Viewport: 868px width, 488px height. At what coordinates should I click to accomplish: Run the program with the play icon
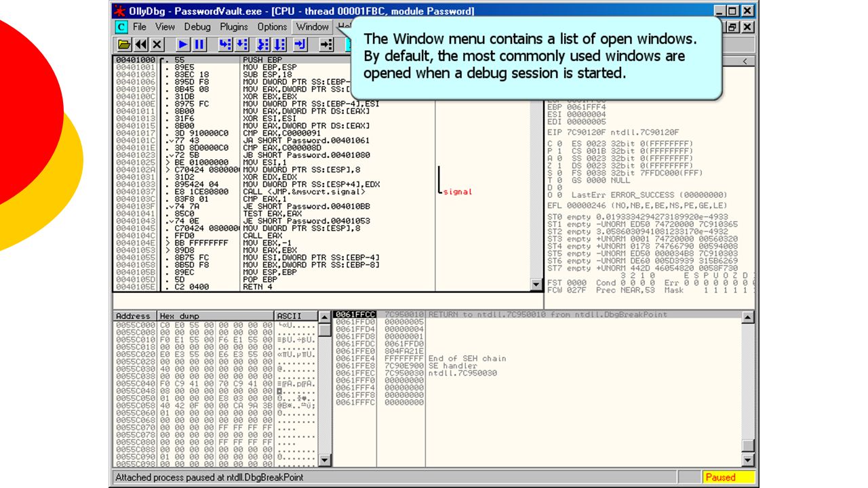(x=183, y=44)
